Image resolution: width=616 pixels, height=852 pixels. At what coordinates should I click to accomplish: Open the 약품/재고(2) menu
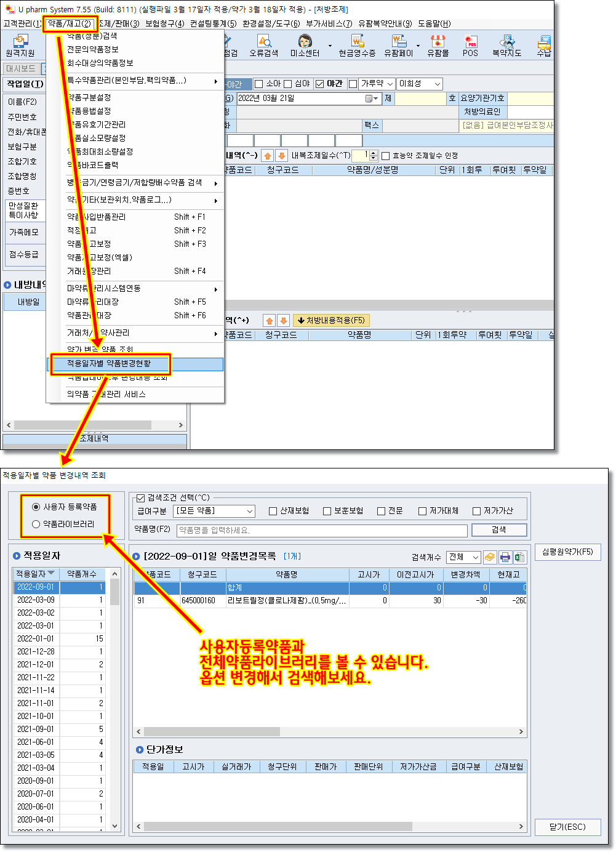click(x=70, y=24)
